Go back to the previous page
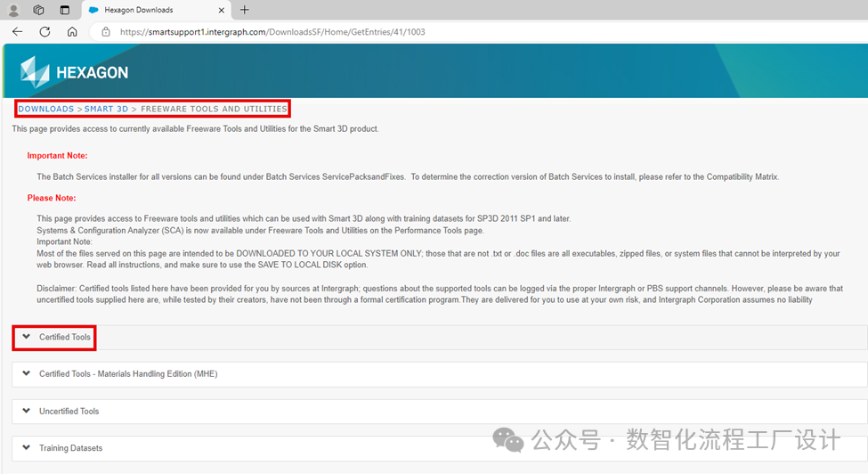 [17, 31]
